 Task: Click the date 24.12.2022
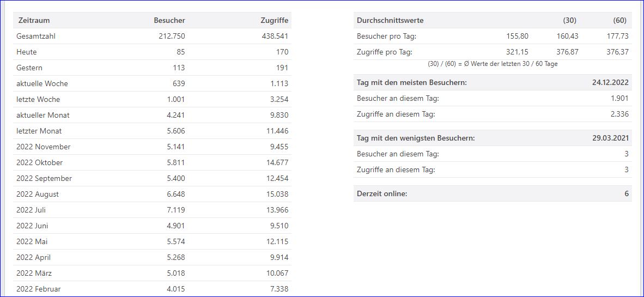tap(610, 83)
